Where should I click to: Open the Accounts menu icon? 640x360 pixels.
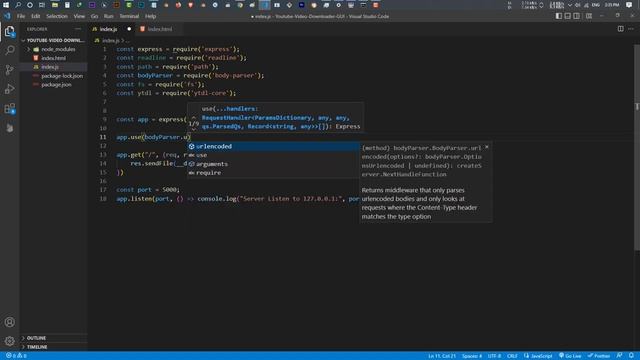pyautogui.click(x=9, y=322)
